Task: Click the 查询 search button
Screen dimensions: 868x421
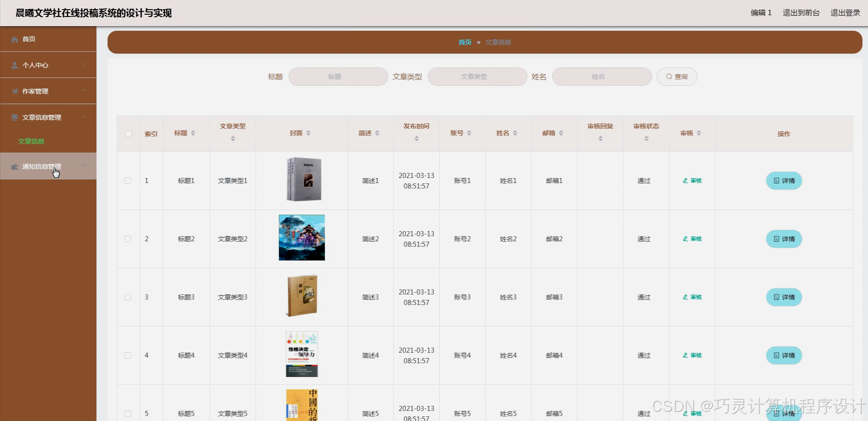Action: point(677,77)
